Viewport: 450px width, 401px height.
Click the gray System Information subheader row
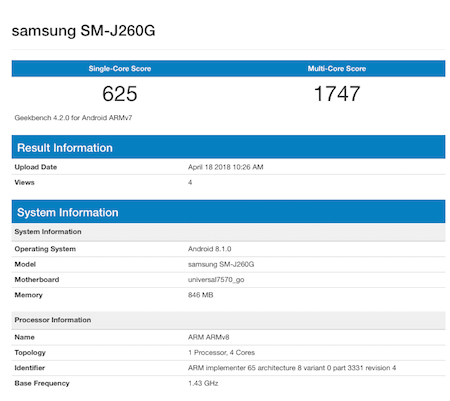pos(228,232)
